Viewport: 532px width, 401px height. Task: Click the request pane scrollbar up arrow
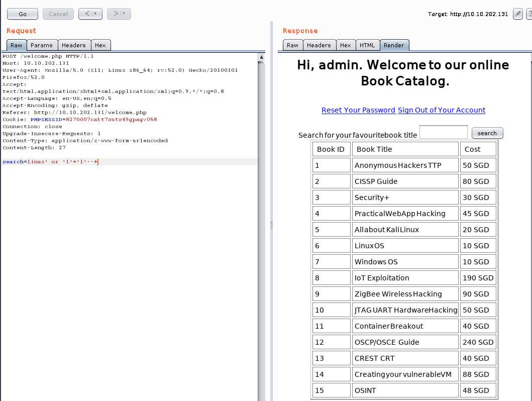pyautogui.click(x=261, y=57)
